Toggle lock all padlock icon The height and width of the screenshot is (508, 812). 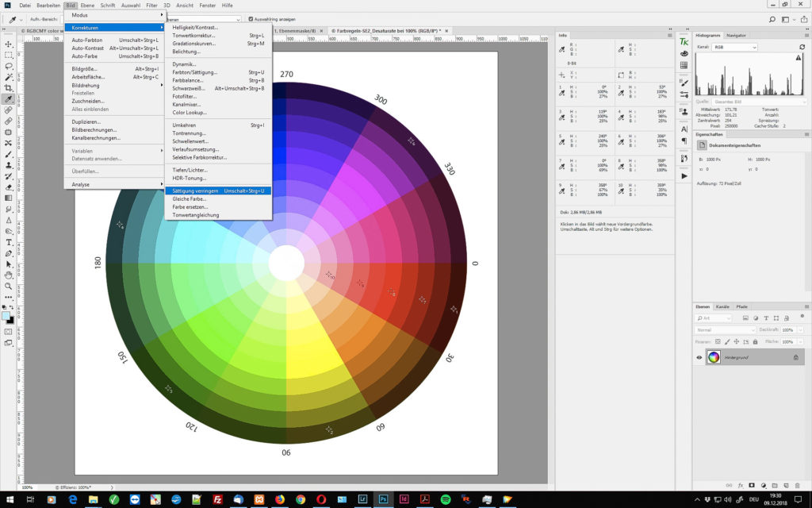(755, 341)
